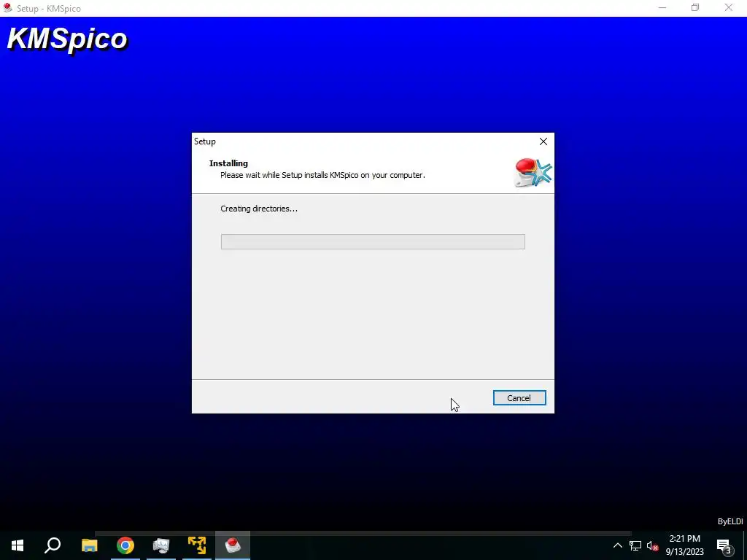Click the 'Installing' heading text
The width and height of the screenshot is (747, 560).
pos(228,163)
